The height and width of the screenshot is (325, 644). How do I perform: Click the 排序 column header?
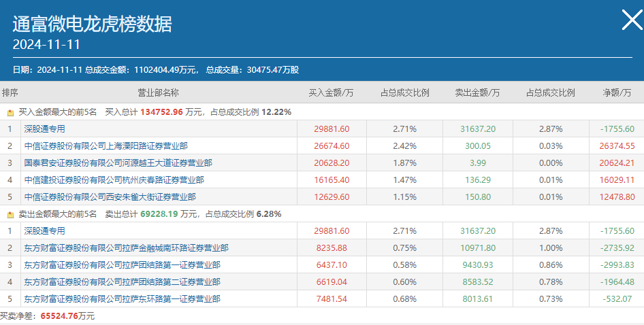(10, 92)
